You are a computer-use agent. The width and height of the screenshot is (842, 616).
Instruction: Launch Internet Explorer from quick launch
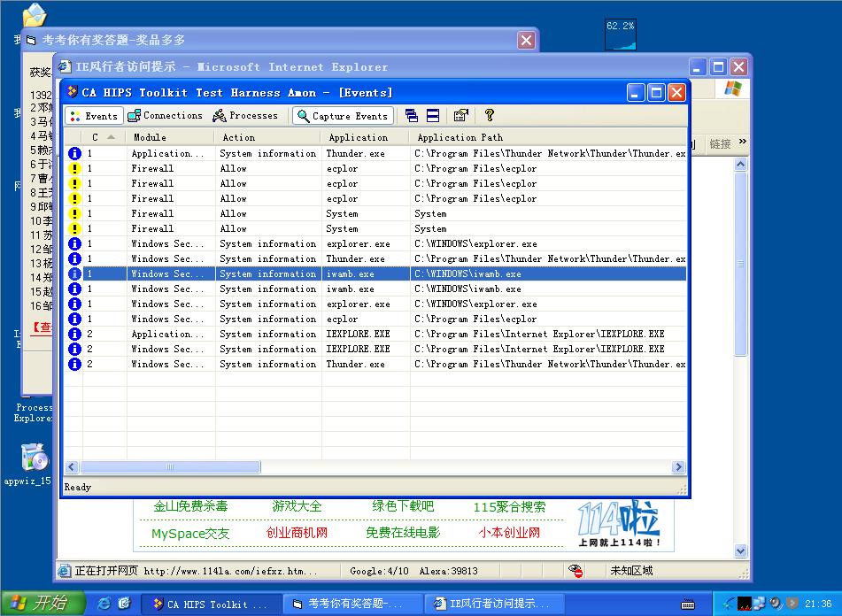(x=104, y=604)
